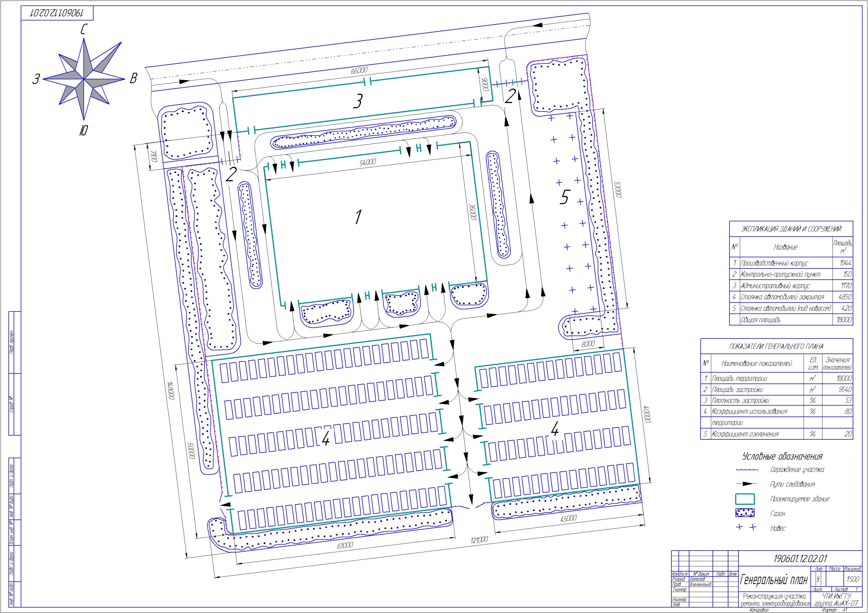Click the compass rose star symbol
The width and height of the screenshot is (868, 613).
point(84,79)
